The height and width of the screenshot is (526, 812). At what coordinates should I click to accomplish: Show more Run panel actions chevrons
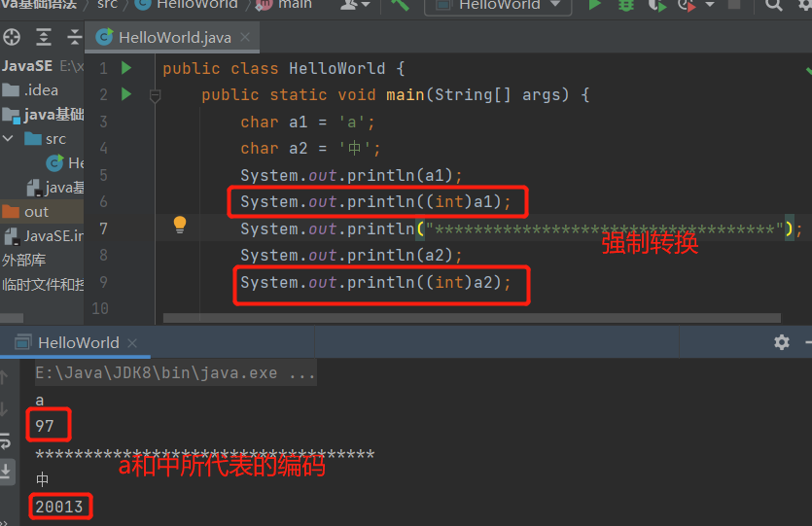click(3, 522)
